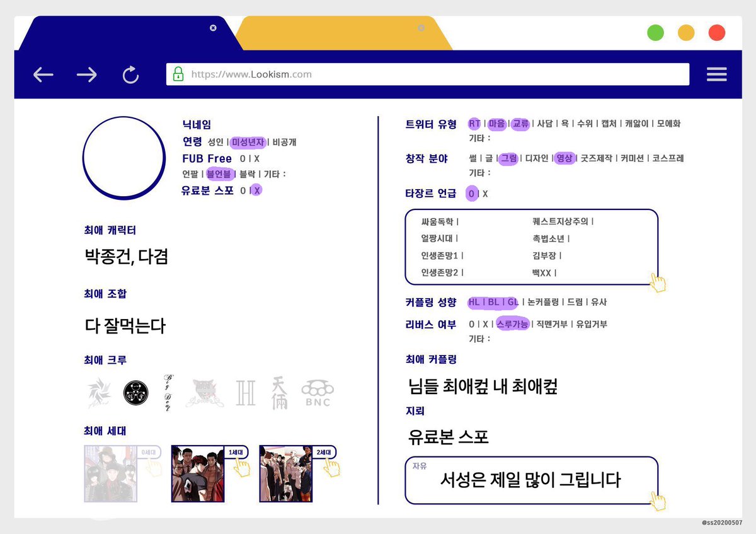Select the 天倆 calligraphy crew logo
This screenshot has height=534, width=756.
click(280, 393)
